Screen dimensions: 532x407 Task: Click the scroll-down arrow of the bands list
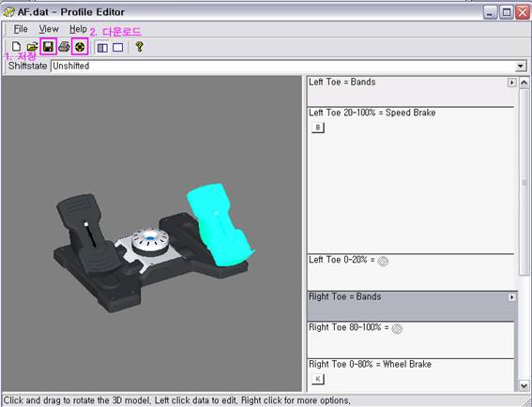pyautogui.click(x=524, y=385)
